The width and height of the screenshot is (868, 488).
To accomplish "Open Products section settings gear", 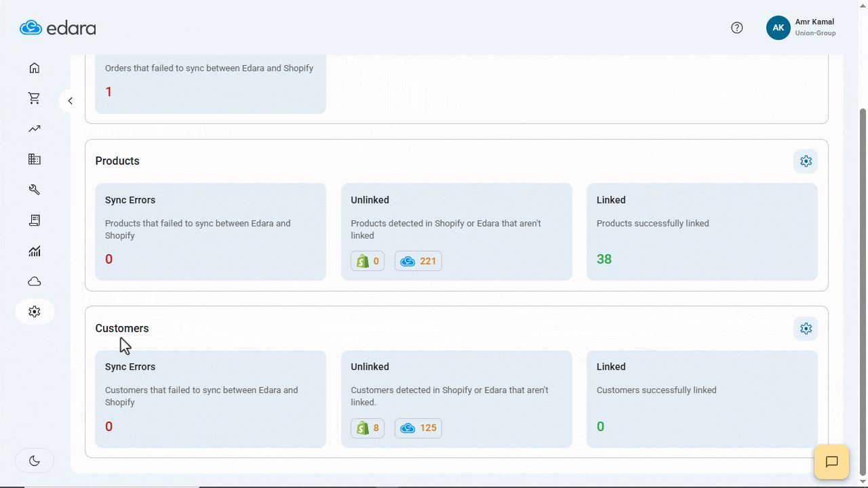I will (x=806, y=161).
